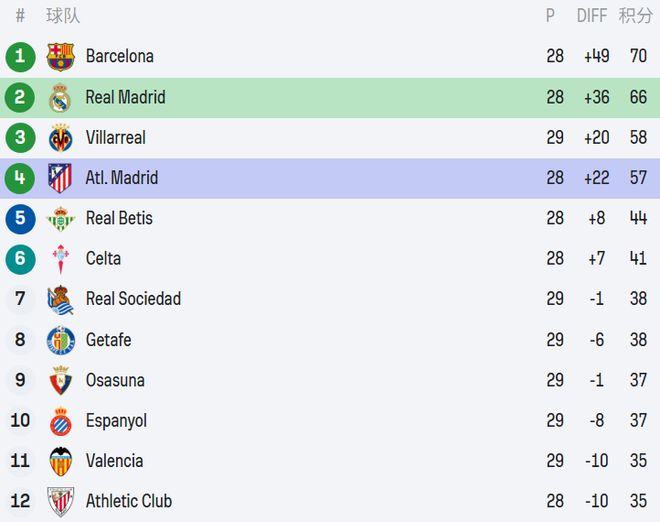Click the Real Betis club crest
660x522 pixels.
pos(60,218)
